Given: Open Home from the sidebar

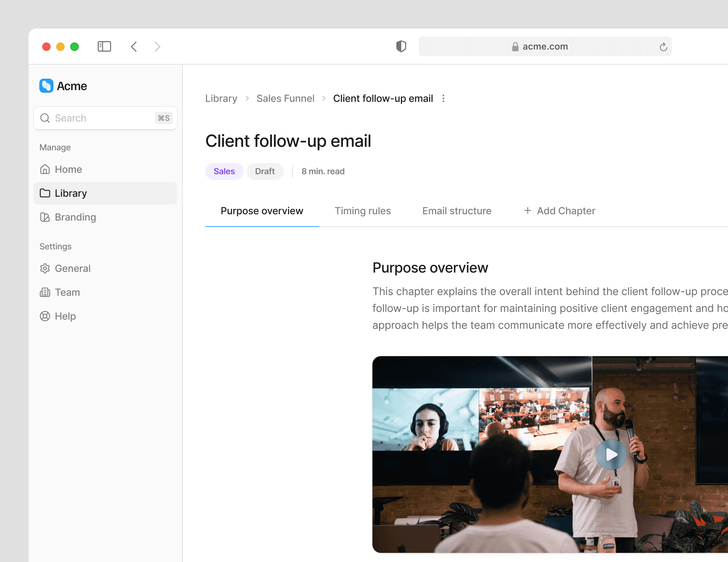Looking at the screenshot, I should 68,169.
